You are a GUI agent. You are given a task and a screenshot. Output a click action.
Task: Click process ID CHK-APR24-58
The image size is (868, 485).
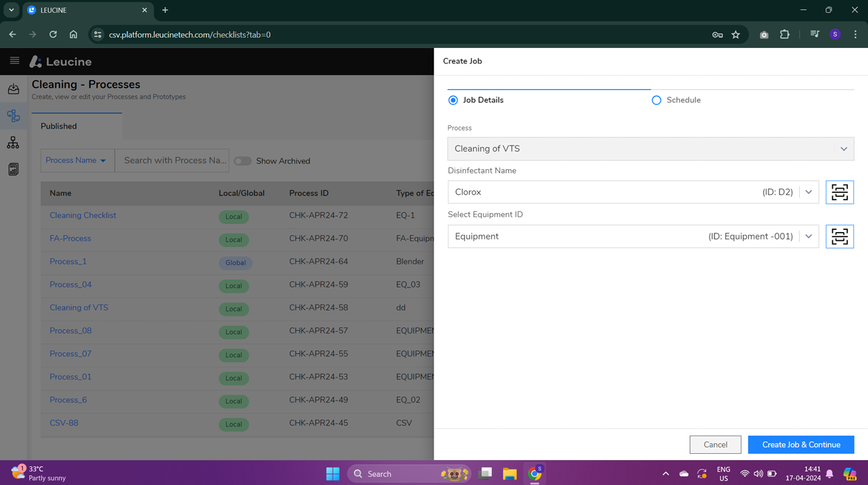point(318,307)
